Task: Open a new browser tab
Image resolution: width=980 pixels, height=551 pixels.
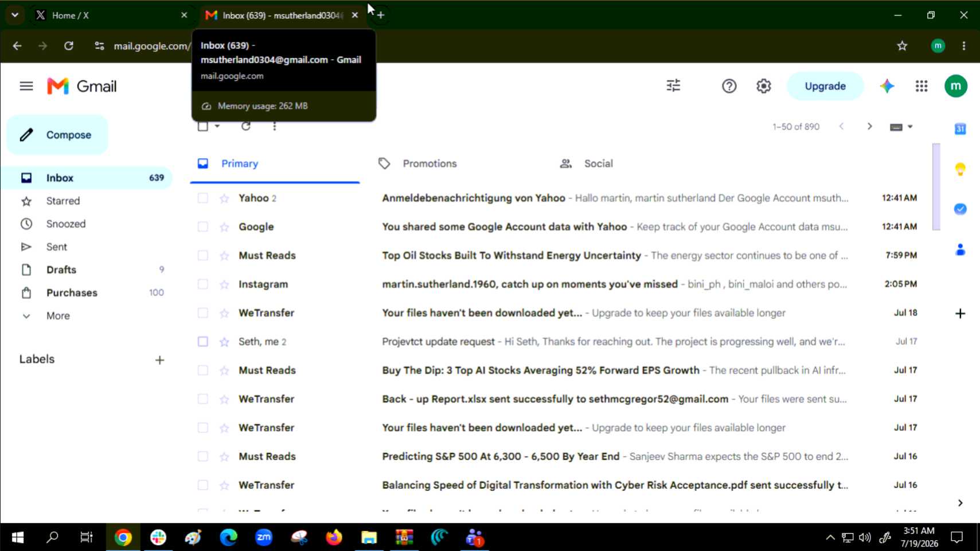Action: 381,15
